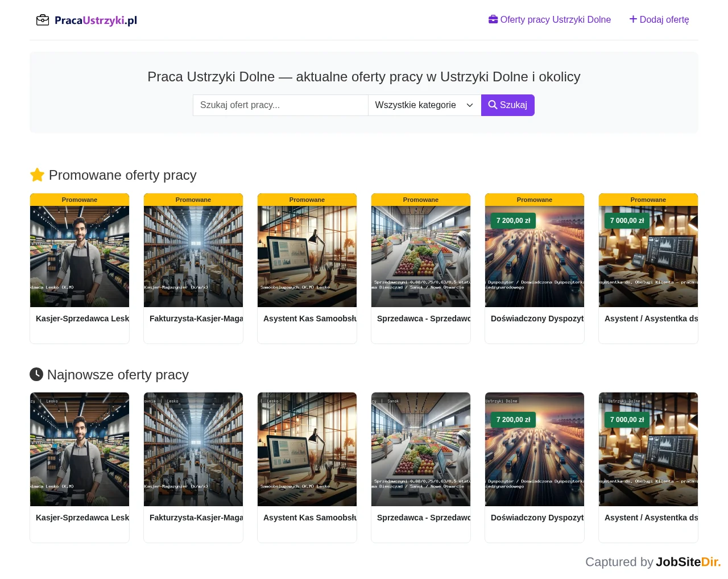
Task: Click the Promowane label on the Kasjer-Sprzedawca card
Action: [80, 200]
